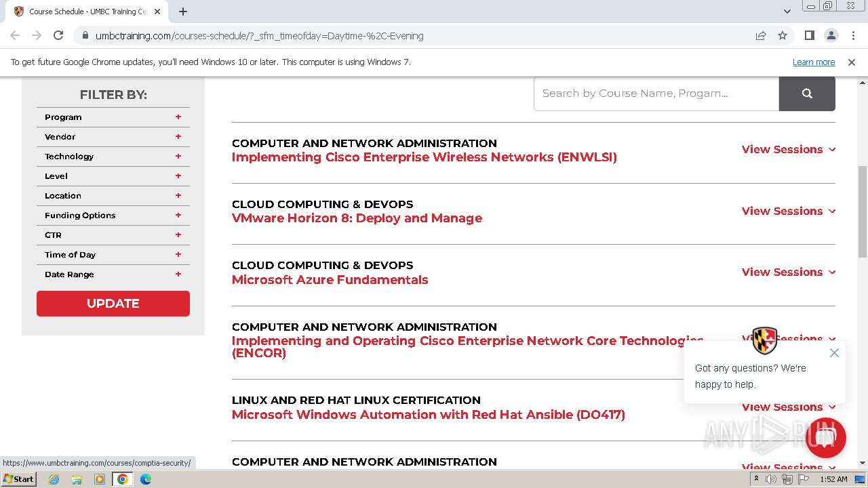Screen dimensions: 868x488
Task: Expand the Date Range filter
Action: tap(113, 274)
